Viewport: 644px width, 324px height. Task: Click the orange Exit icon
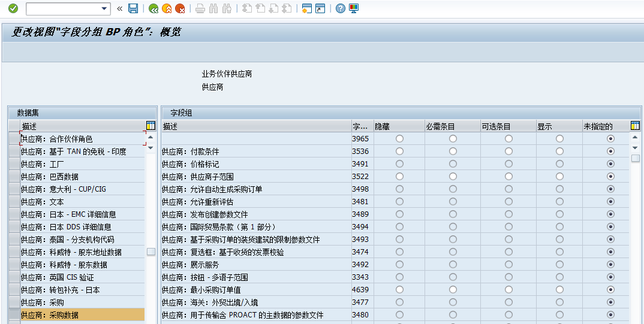click(167, 8)
